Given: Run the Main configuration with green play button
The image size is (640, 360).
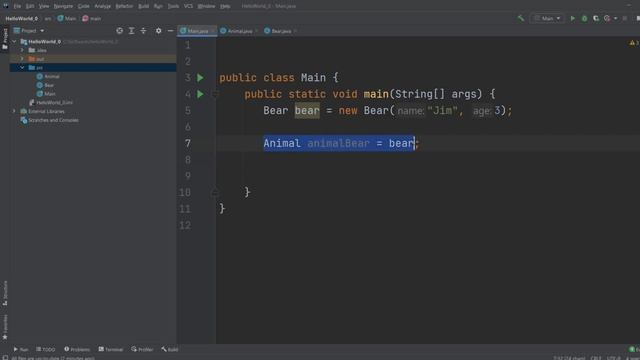Looking at the screenshot, I should [x=572, y=18].
